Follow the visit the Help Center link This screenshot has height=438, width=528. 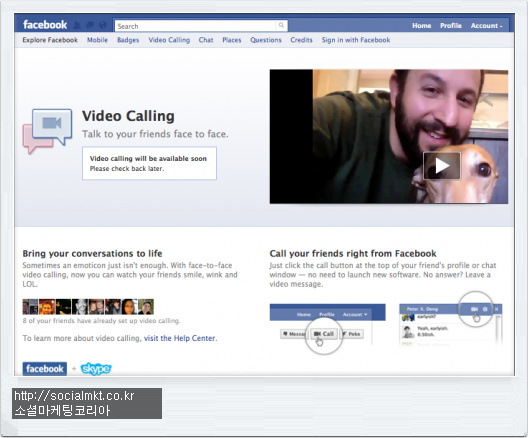coord(180,338)
